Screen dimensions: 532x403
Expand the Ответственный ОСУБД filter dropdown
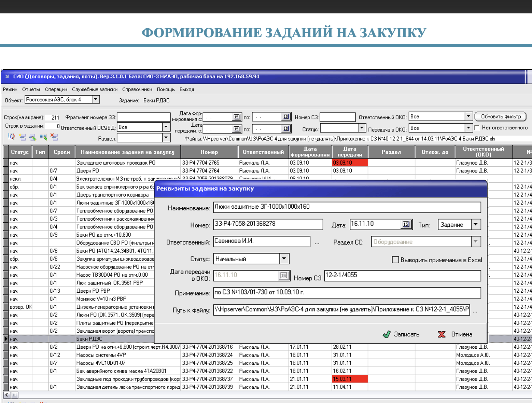point(166,127)
